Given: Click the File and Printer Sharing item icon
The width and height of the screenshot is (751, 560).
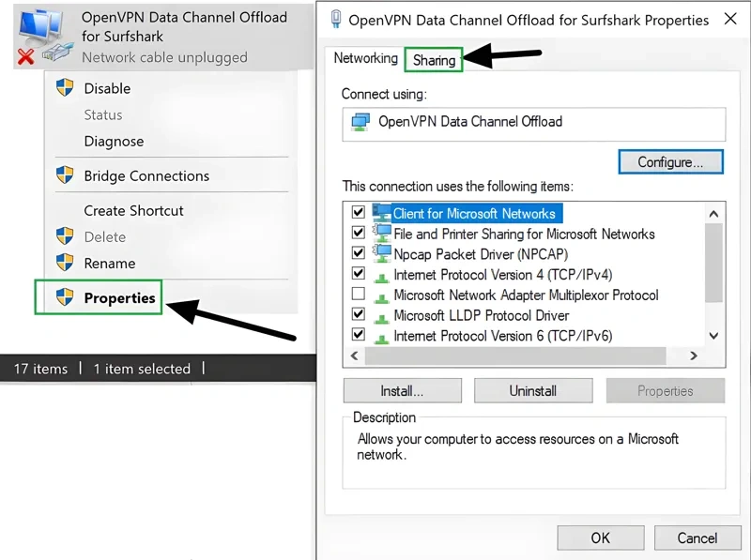Looking at the screenshot, I should pyautogui.click(x=382, y=234).
